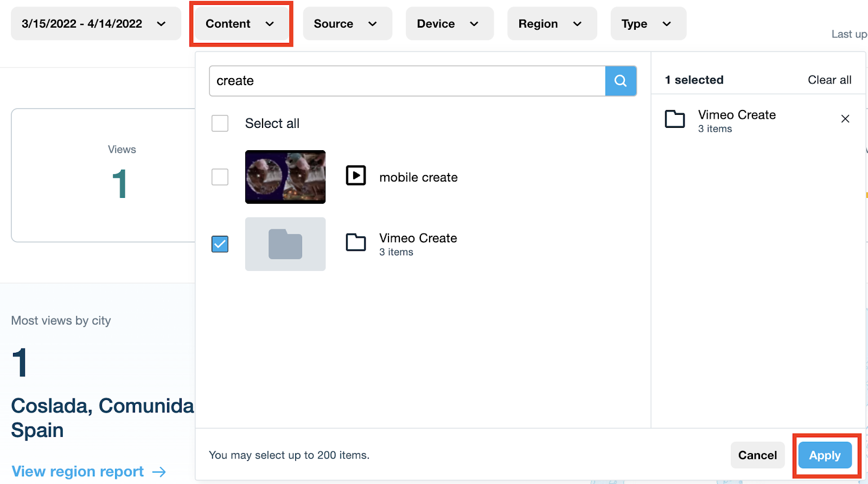
Task: Click the 'You may select up to 200 items.' note
Action: (289, 455)
